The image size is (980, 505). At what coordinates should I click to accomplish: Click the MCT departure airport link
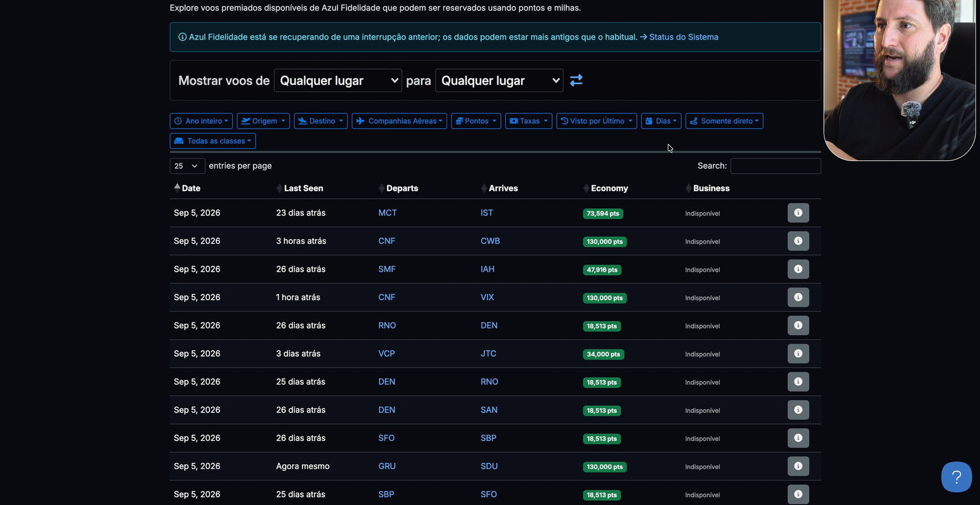coord(388,213)
